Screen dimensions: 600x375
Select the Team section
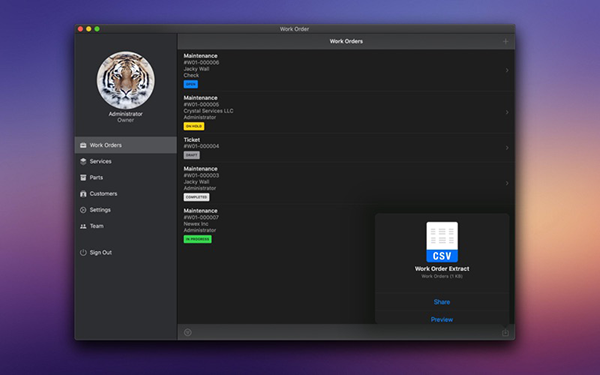point(96,226)
